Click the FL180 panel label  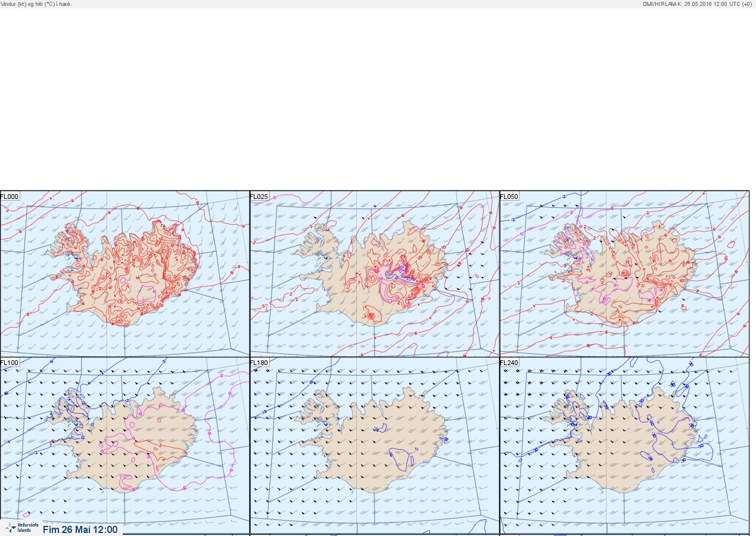(260, 363)
